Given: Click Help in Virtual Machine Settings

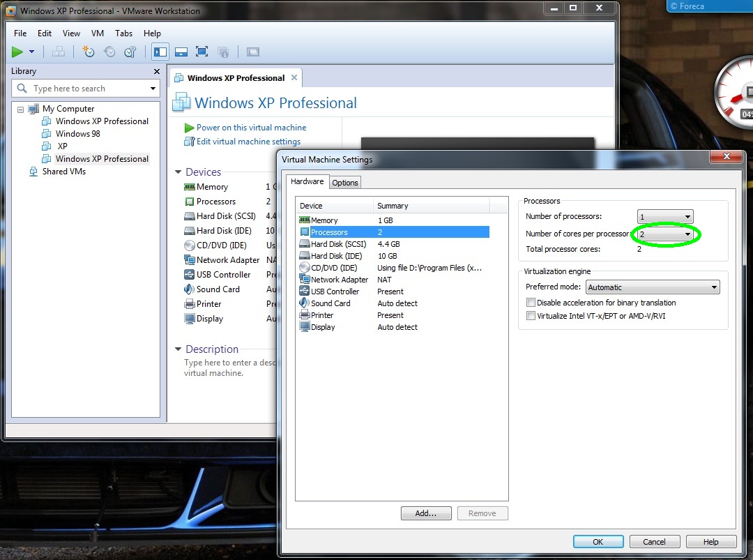Looking at the screenshot, I should (710, 541).
